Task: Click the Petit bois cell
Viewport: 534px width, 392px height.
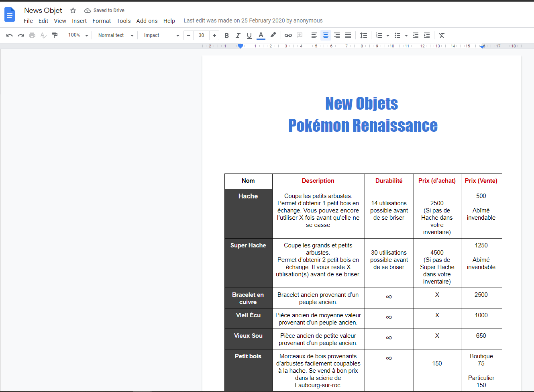Action: tap(248, 370)
